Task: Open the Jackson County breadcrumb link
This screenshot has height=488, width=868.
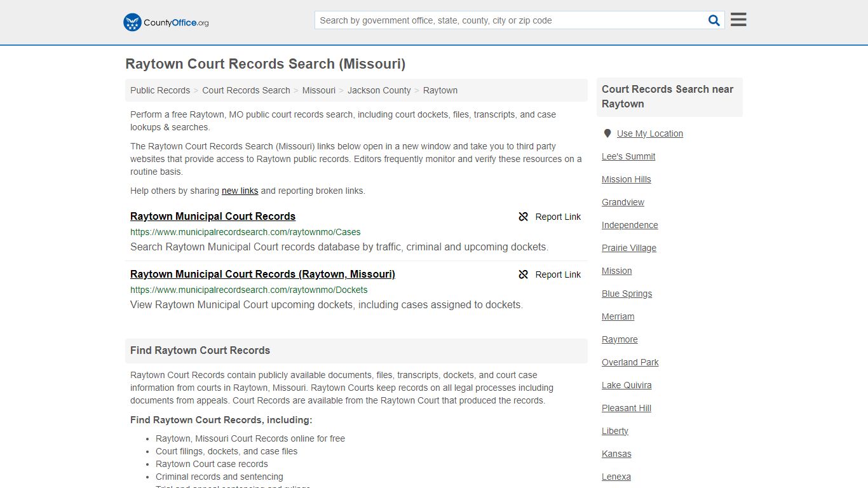Action: tap(379, 90)
